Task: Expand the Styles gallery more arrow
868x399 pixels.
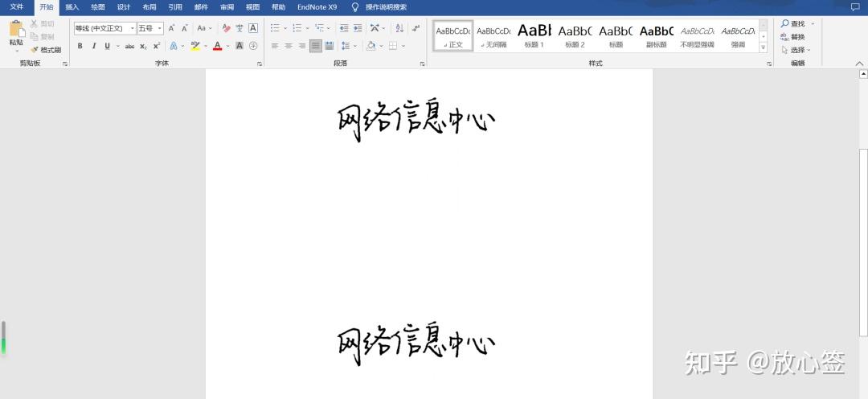Action: (764, 48)
